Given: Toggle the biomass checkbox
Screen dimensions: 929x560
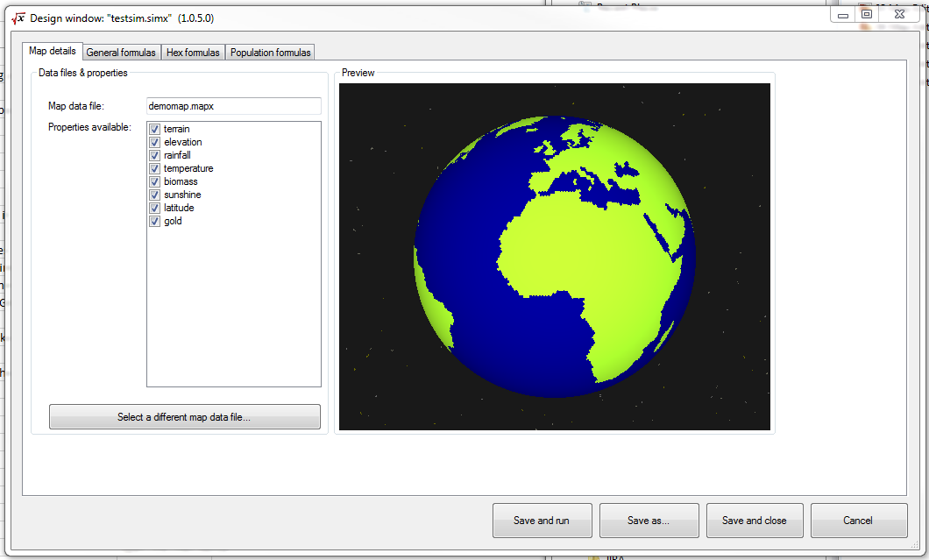Looking at the screenshot, I should (154, 181).
